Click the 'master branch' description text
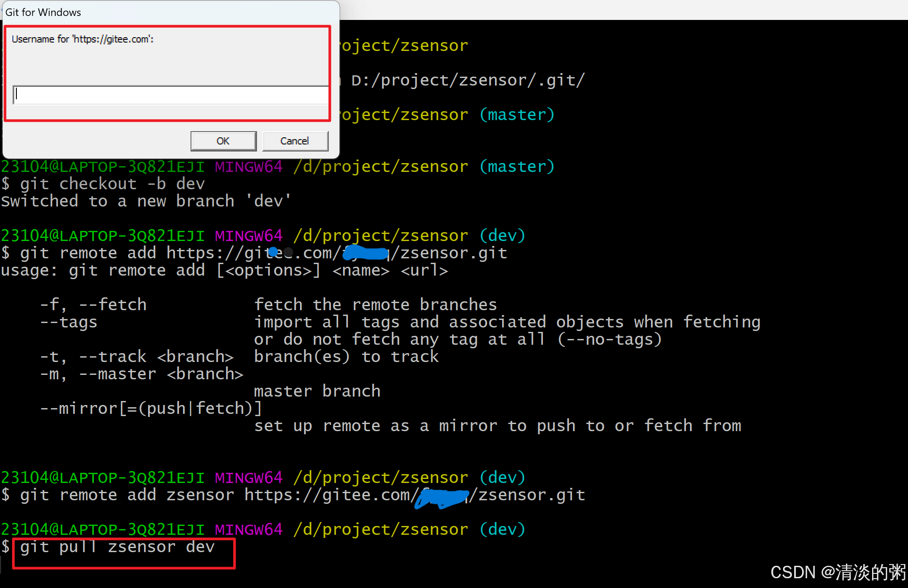908x588 pixels. [x=317, y=391]
